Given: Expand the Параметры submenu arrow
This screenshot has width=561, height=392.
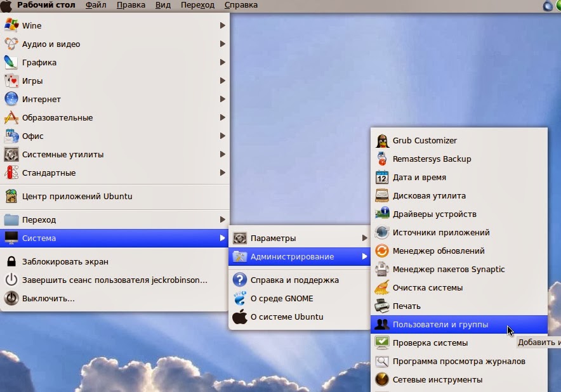Looking at the screenshot, I should click(364, 238).
